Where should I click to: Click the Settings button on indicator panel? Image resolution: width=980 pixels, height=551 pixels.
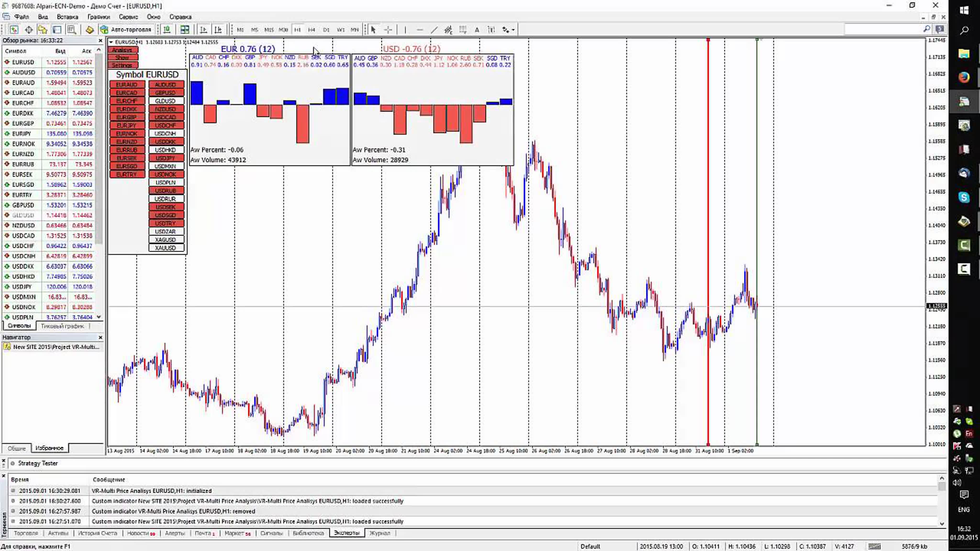[x=122, y=65]
